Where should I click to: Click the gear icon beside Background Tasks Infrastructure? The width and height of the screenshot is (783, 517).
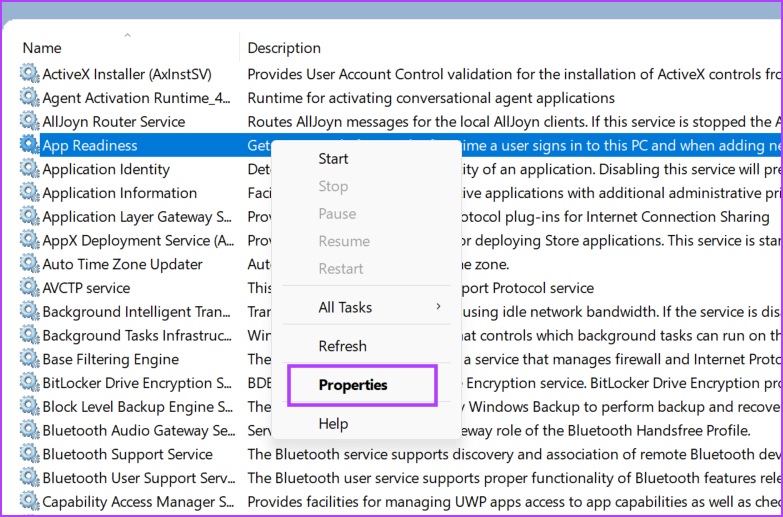pyautogui.click(x=29, y=335)
